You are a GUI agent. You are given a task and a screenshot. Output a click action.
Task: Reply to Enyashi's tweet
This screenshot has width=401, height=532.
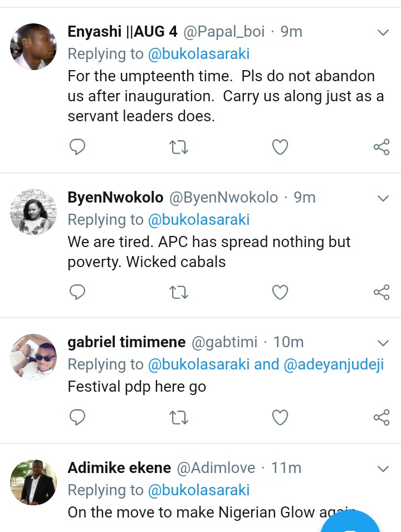77,147
